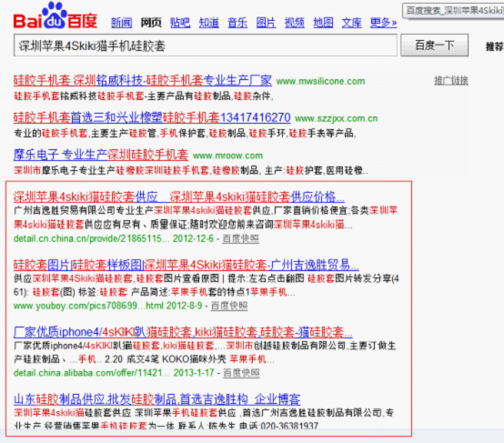Open result 硅胶套图片|硅胶套样板图
The image size is (504, 443).
click(186, 265)
